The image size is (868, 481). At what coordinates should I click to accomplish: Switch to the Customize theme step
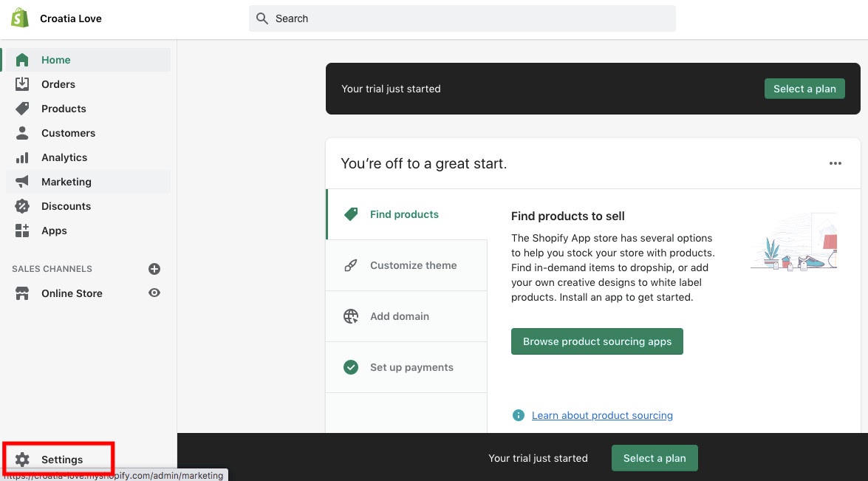coord(407,265)
